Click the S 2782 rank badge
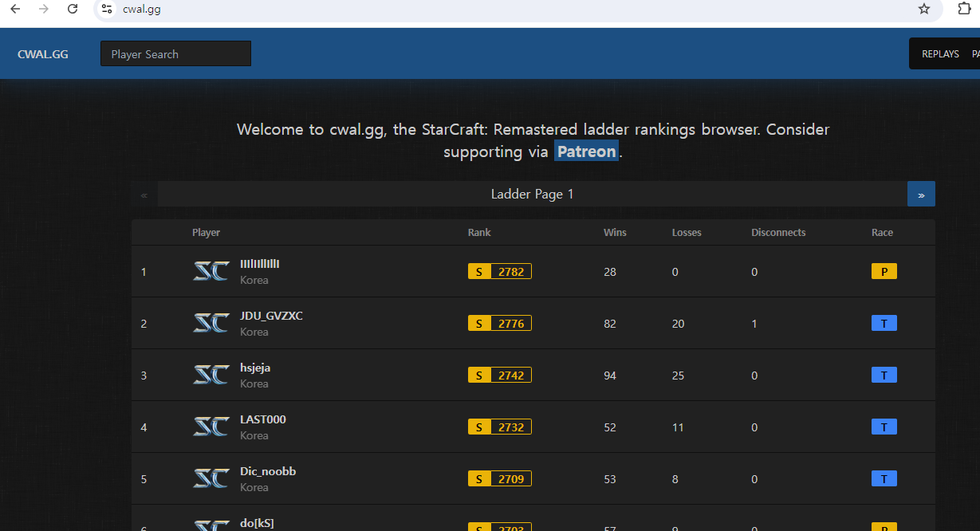This screenshot has width=980, height=531. click(x=500, y=272)
